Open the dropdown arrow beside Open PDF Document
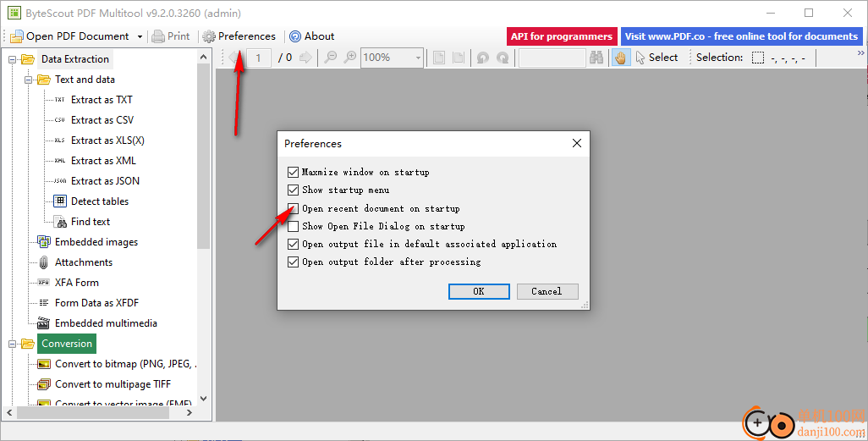The height and width of the screenshot is (441, 868). click(x=140, y=36)
